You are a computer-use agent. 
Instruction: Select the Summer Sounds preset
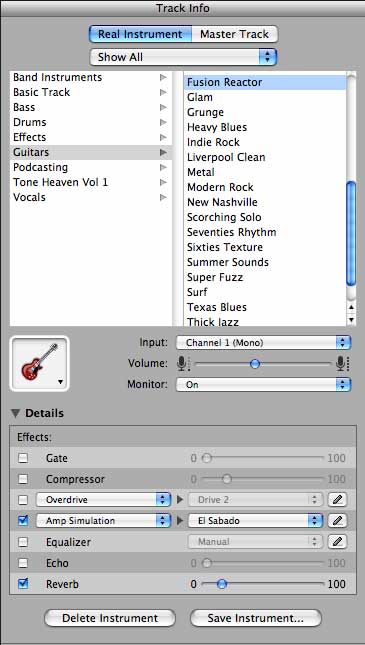click(x=265, y=262)
